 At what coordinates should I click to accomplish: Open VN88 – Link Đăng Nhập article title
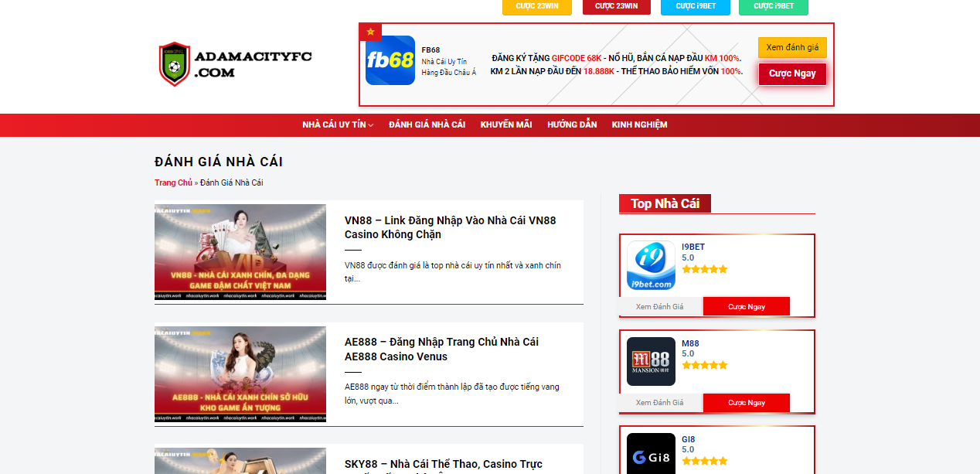tap(451, 227)
